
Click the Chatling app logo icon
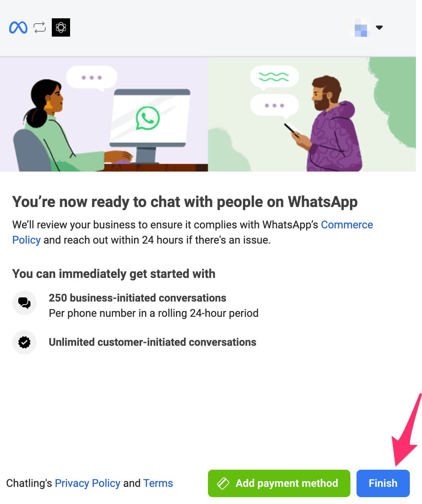tap(61, 27)
